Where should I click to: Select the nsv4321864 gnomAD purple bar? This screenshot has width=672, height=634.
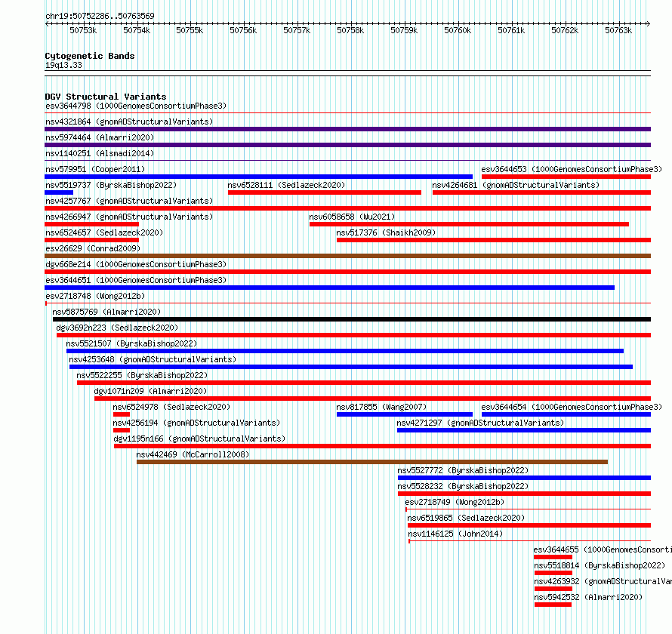tap(347, 129)
